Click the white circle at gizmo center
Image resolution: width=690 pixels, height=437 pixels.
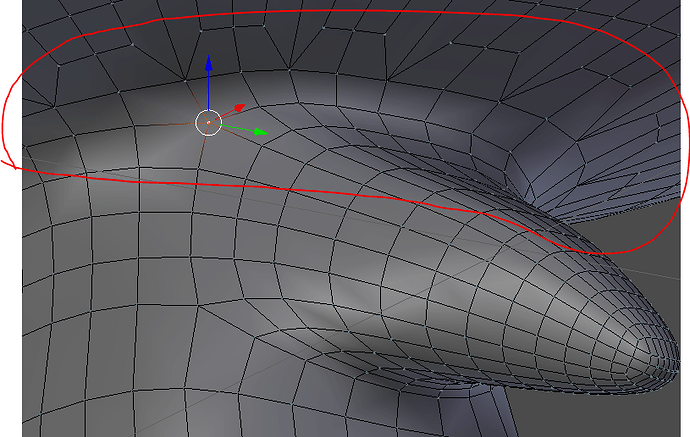(208, 123)
